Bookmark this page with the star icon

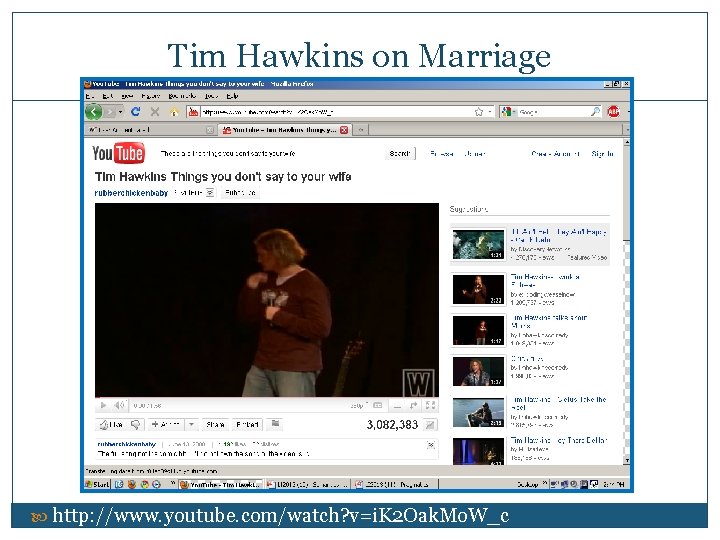pyautogui.click(x=479, y=112)
